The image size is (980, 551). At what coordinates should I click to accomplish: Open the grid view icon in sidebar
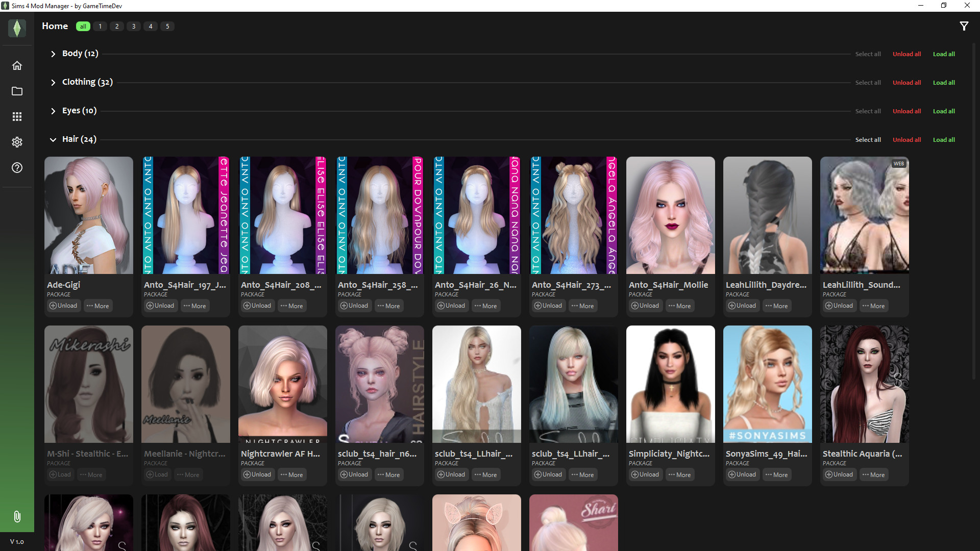(x=17, y=117)
